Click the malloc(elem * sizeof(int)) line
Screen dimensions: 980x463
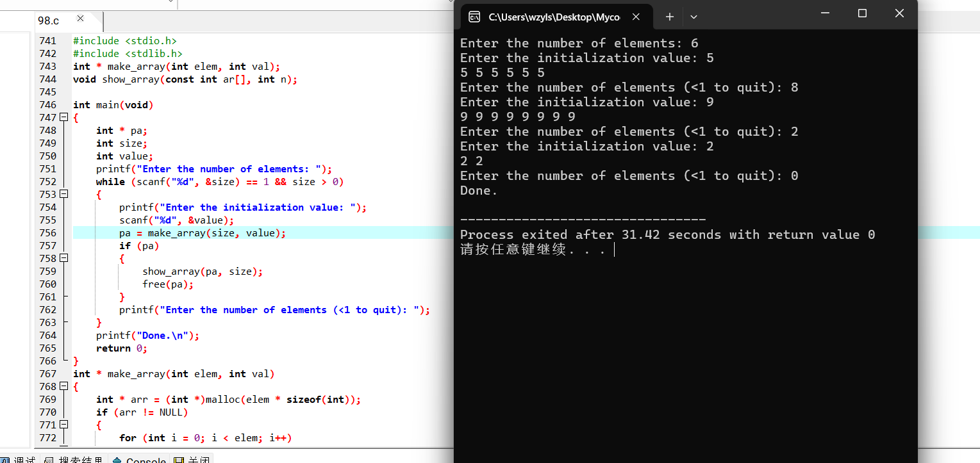(229, 400)
